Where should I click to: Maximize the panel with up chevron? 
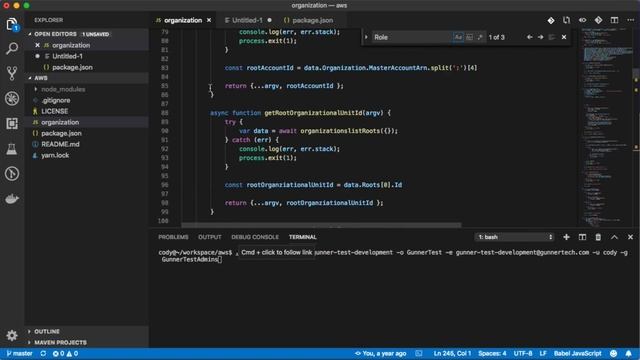[614, 237]
